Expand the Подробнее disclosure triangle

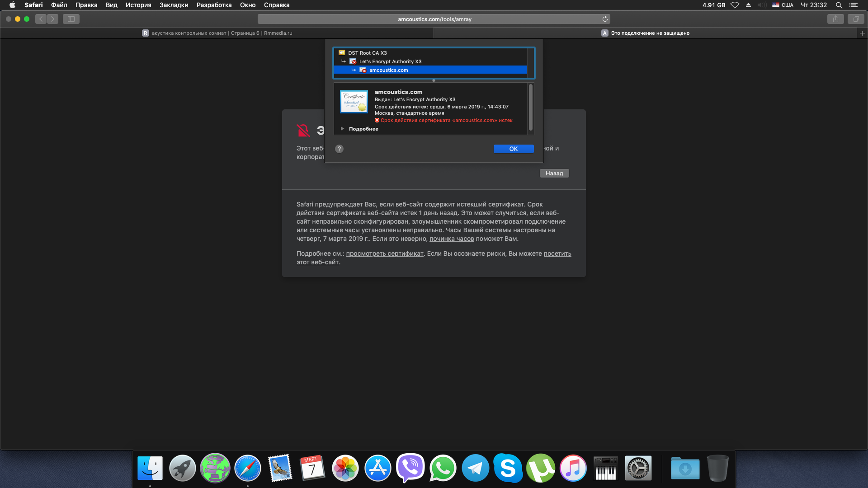pyautogui.click(x=342, y=129)
